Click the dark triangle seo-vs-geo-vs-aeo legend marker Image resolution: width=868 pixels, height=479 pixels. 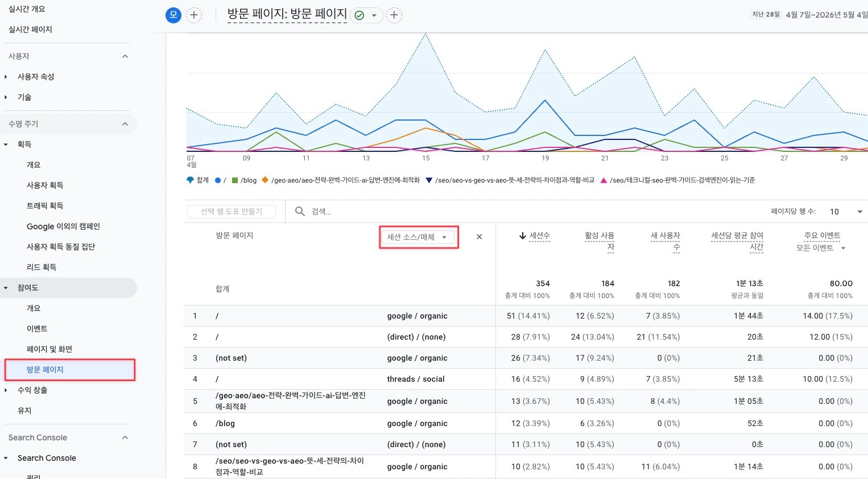coord(429,180)
